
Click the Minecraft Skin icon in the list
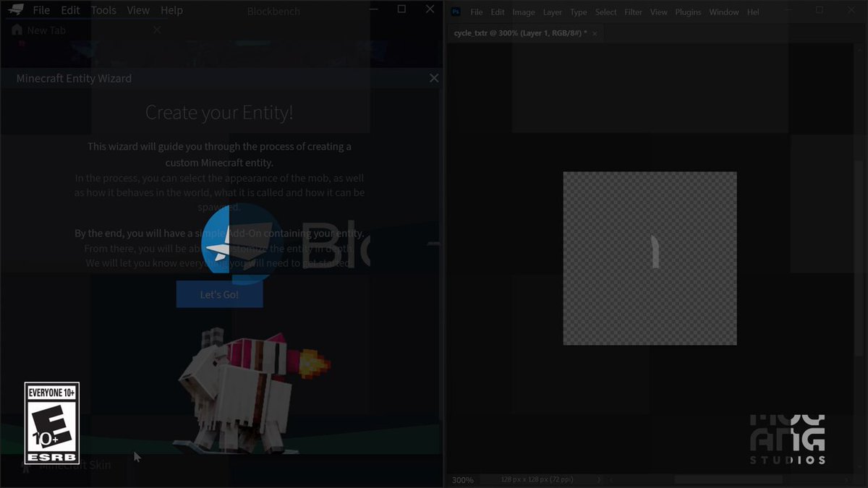26,466
